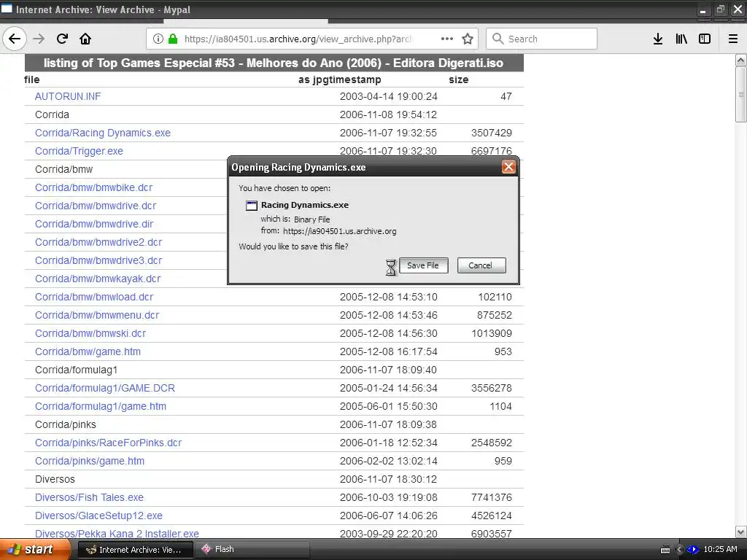Click timestamp 2003-04-14 19:00:24

388,96
